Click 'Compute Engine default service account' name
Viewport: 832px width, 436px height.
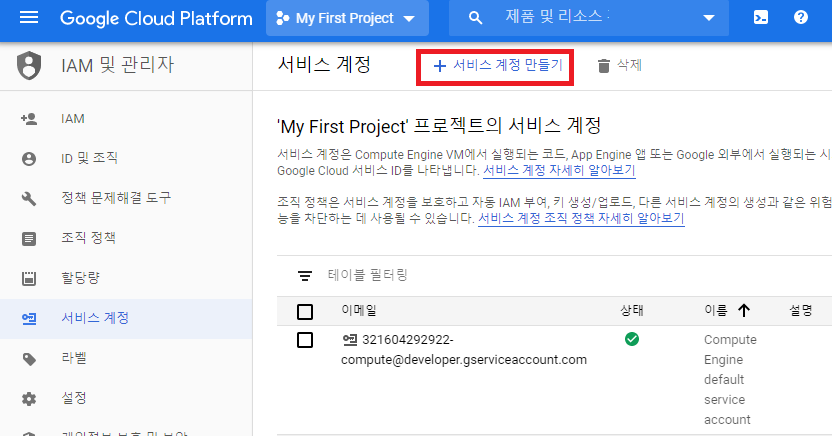click(730, 379)
